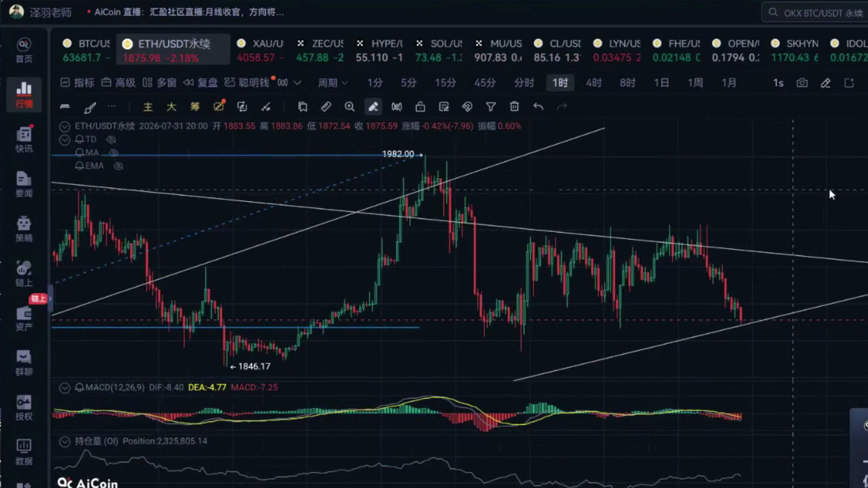Collapse the MACD indicator panel

click(x=64, y=388)
